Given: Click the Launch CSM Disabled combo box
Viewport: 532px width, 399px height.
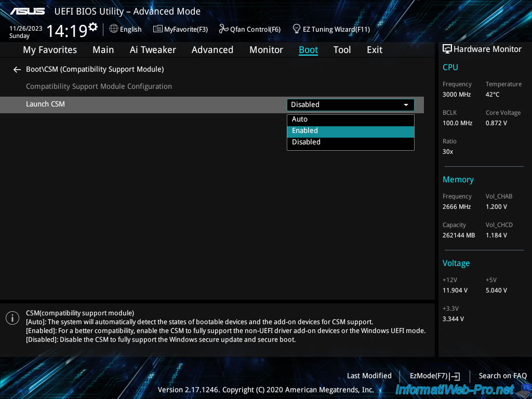Looking at the screenshot, I should [351, 105].
